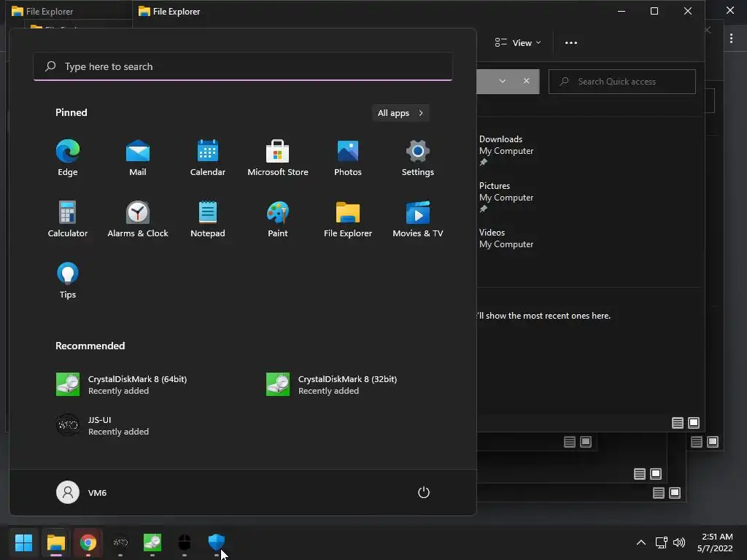Launch the Mail app
Screen dimensions: 747x560
pos(138,158)
